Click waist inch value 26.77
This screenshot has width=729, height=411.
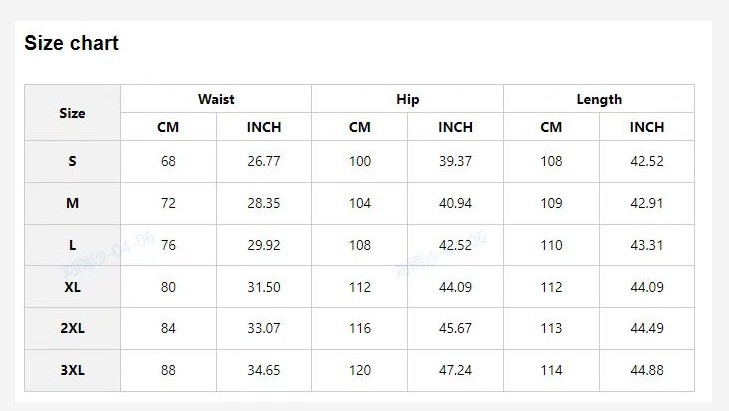(x=264, y=161)
